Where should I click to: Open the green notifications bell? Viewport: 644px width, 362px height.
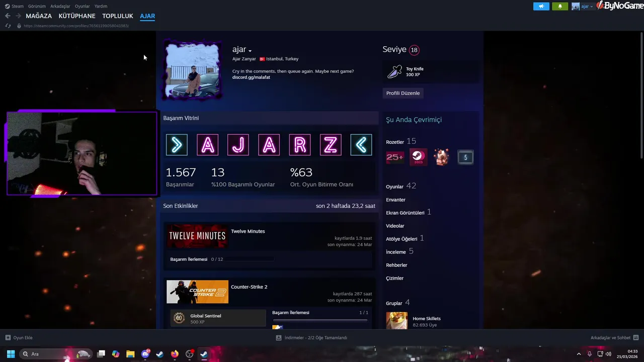[x=560, y=7]
